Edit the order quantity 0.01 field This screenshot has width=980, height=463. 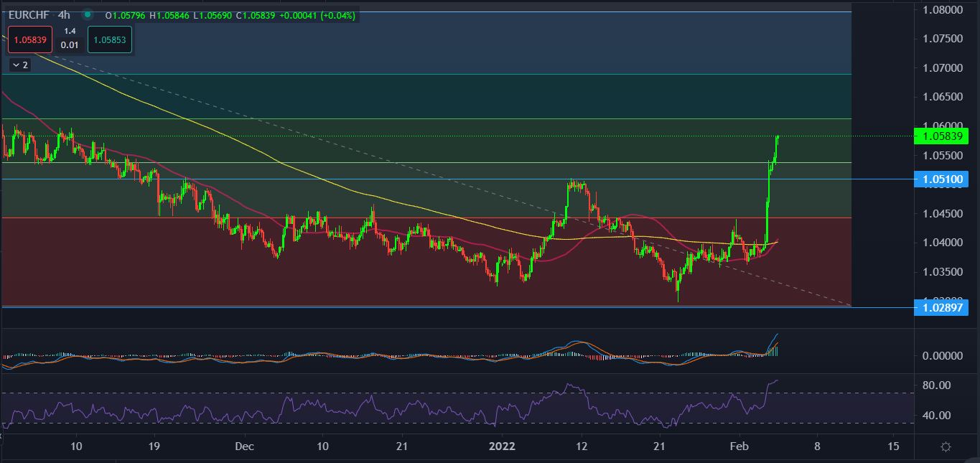tap(70, 45)
